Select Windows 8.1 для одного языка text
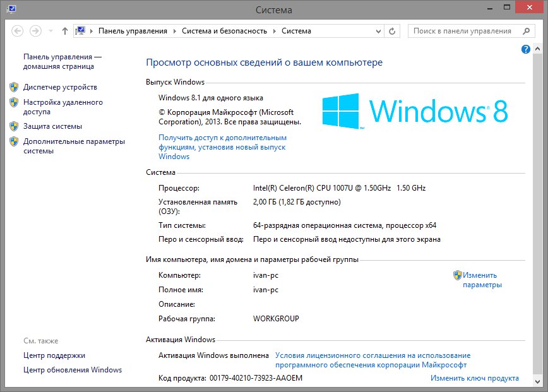Screen dimensions: 548x392 point(211,98)
